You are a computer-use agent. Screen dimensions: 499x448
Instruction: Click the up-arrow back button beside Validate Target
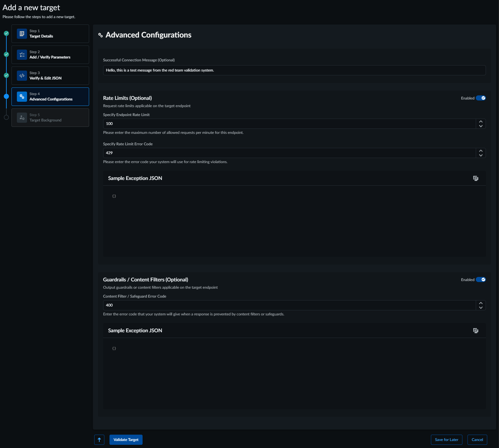tap(99, 440)
